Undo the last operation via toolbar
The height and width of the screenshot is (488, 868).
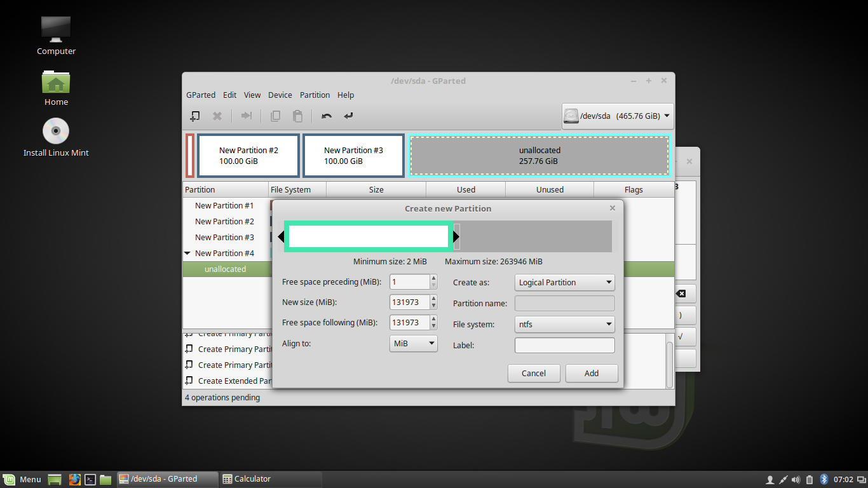(326, 116)
